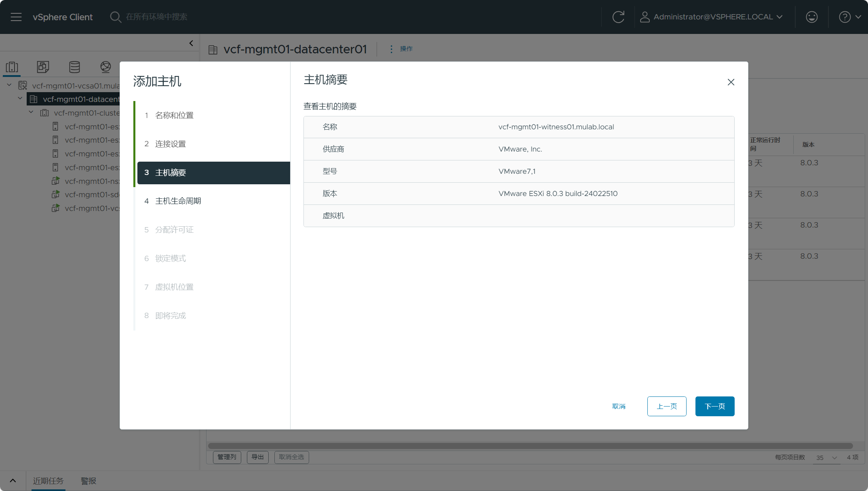This screenshot has width=868, height=491.
Task: Open the Storage inventory view icon
Action: tap(74, 67)
